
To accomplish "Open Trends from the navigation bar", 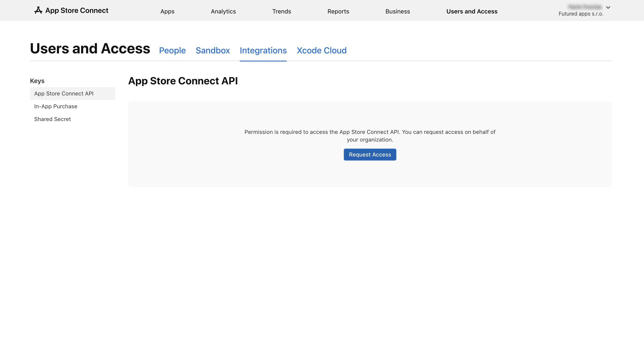I will (x=281, y=11).
